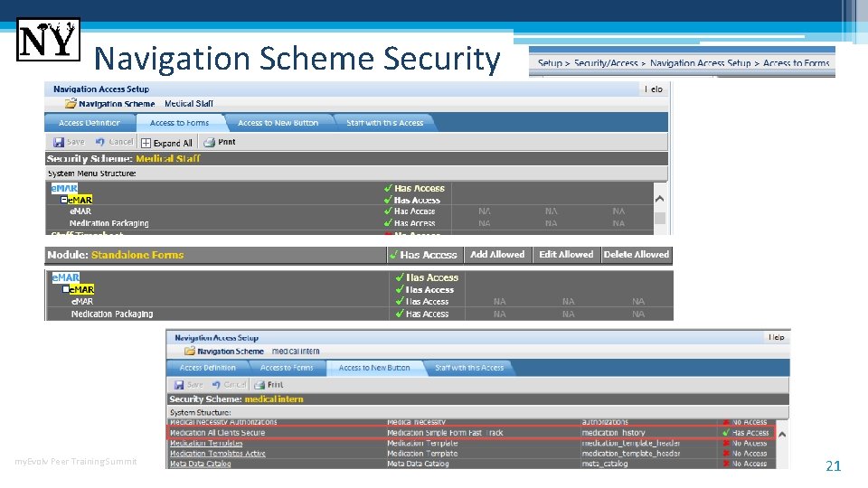
Task: Click the 'Module: Standalone Forms' header label
Action: [115, 255]
